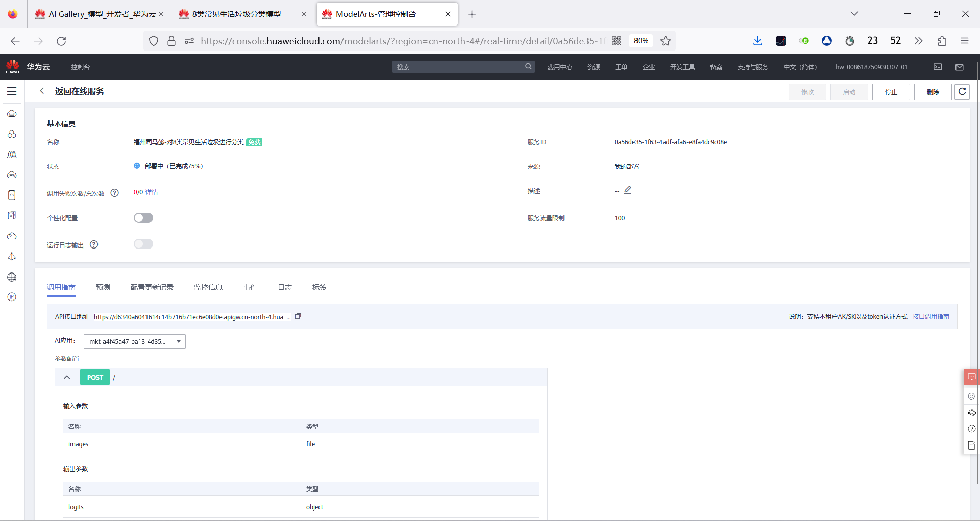Switch to the 标签 tab
The image size is (980, 521).
pyautogui.click(x=320, y=287)
